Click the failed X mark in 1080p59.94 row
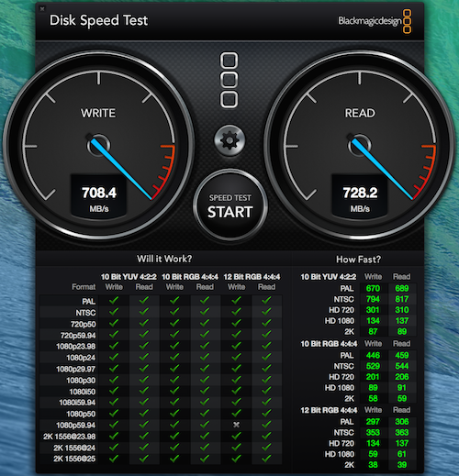This screenshot has width=459, height=476. (236, 425)
